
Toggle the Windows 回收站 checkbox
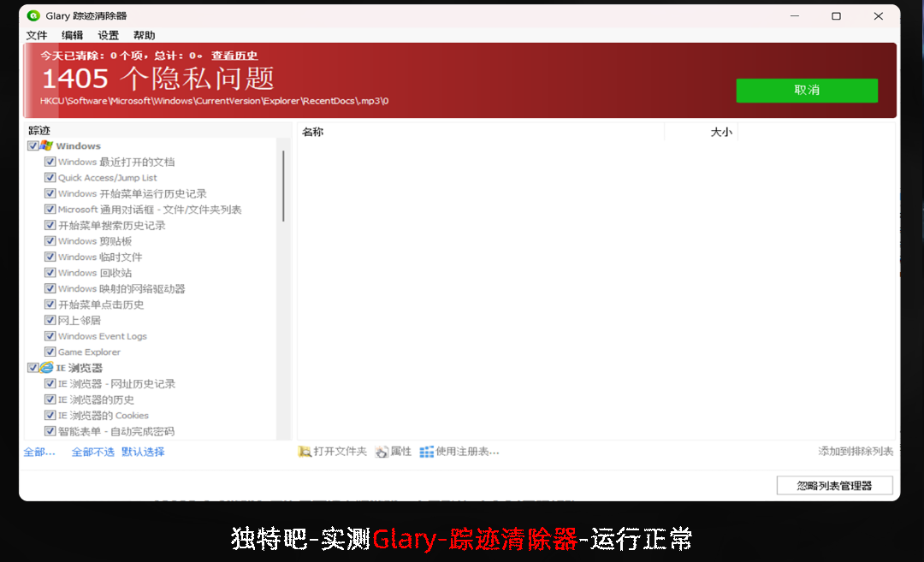[x=50, y=273]
